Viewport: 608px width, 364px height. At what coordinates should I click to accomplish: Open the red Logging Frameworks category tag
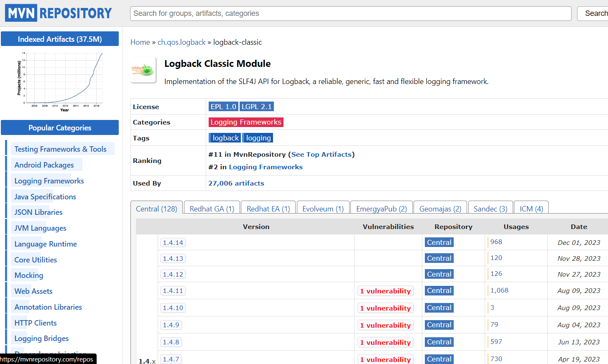pos(246,122)
